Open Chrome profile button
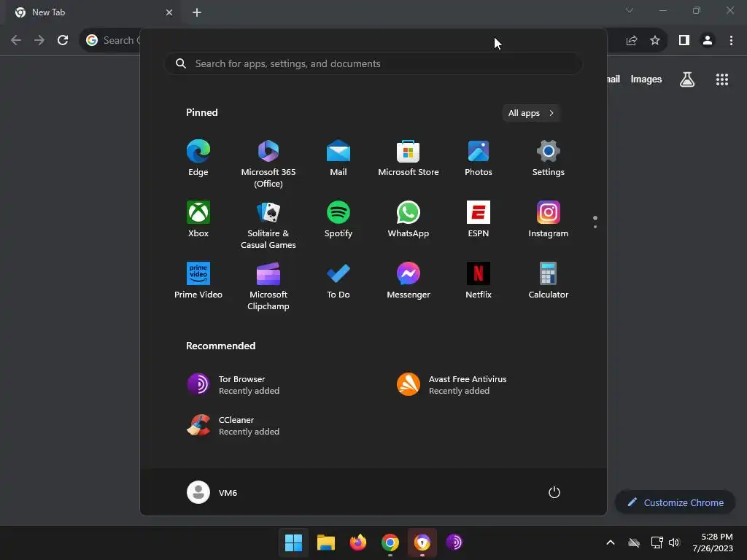Viewport: 747px width, 560px height. [x=708, y=41]
